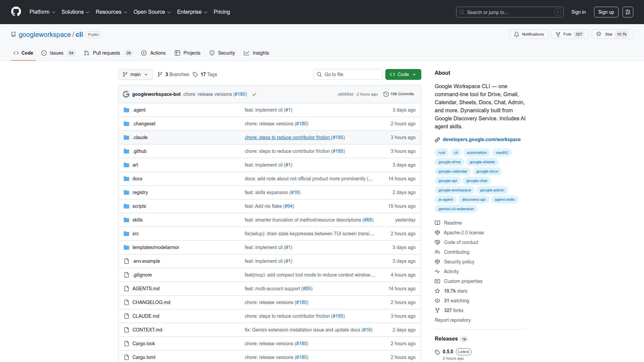
Task: Click the verified checkmark on the latest commit
Action: coord(254,94)
